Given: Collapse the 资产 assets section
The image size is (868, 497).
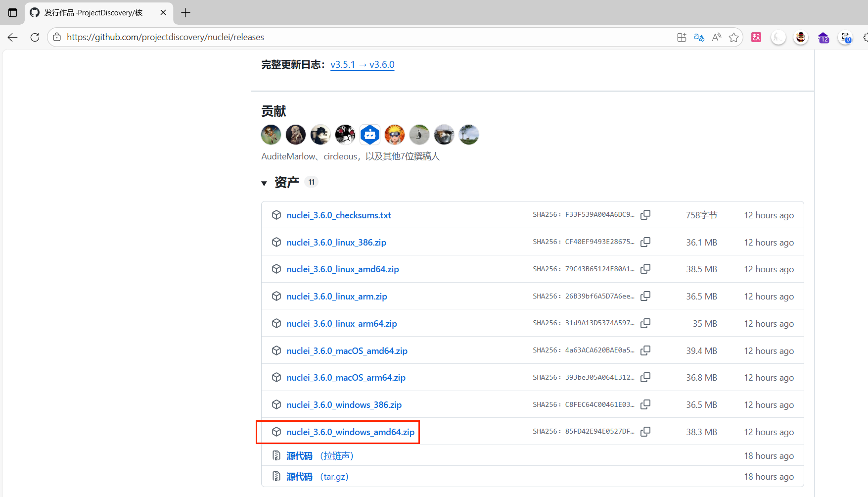Looking at the screenshot, I should click(x=264, y=183).
